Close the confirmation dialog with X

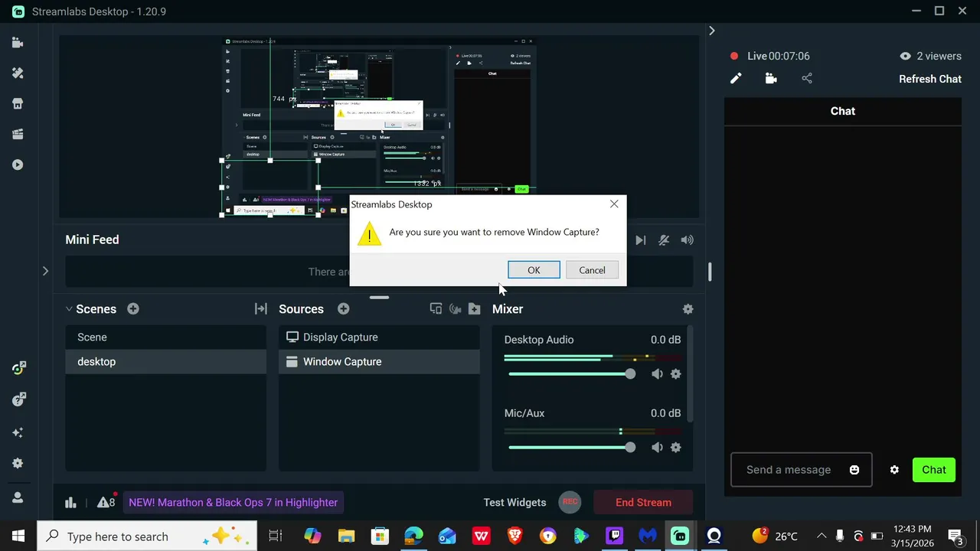tap(614, 204)
